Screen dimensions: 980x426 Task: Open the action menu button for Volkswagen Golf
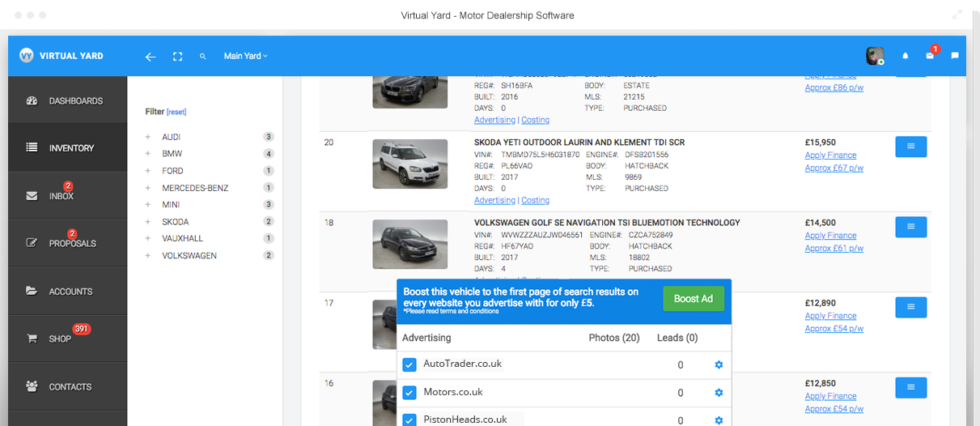pos(910,227)
